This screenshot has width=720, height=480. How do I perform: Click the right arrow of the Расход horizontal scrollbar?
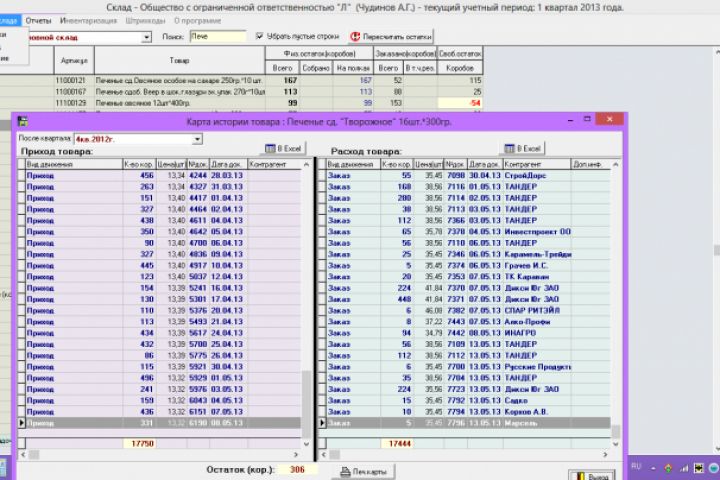(605, 454)
